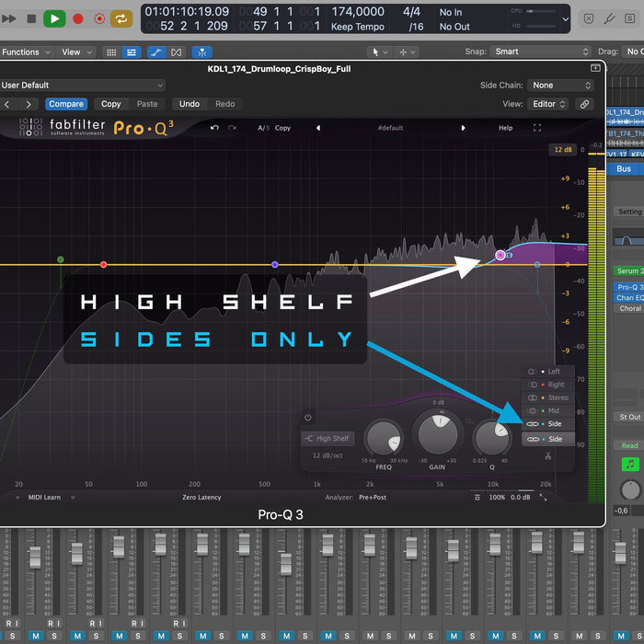644x644 pixels.
Task: Click MIDI Learn in the bottom bar
Action: click(44, 498)
